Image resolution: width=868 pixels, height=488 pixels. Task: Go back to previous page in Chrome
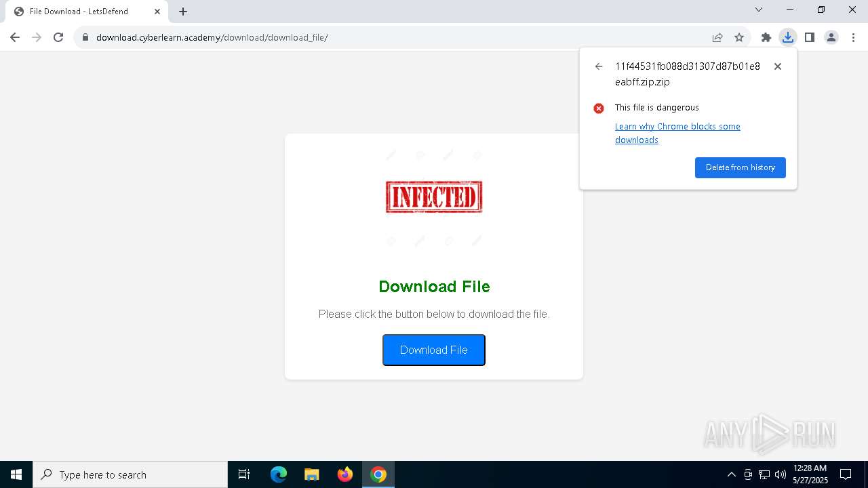15,37
